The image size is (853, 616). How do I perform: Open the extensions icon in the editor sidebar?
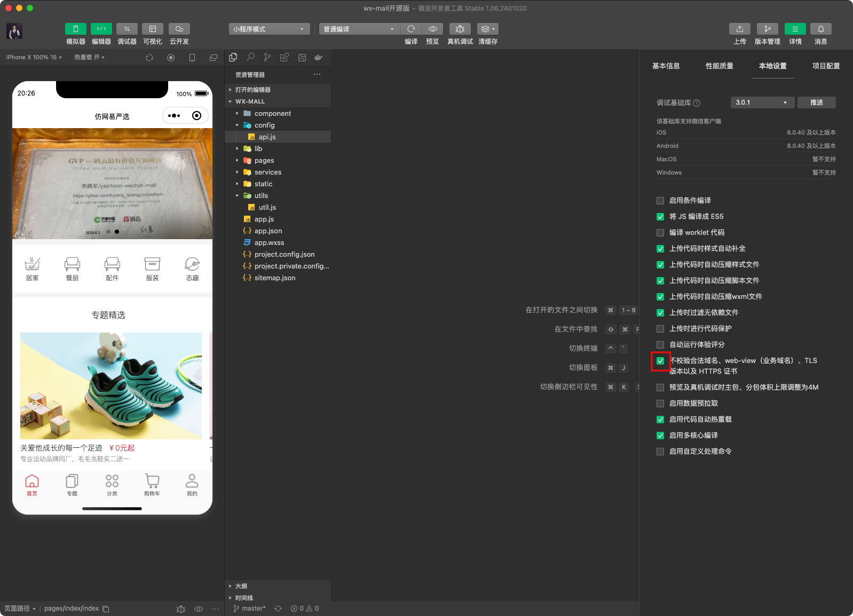pyautogui.click(x=285, y=57)
